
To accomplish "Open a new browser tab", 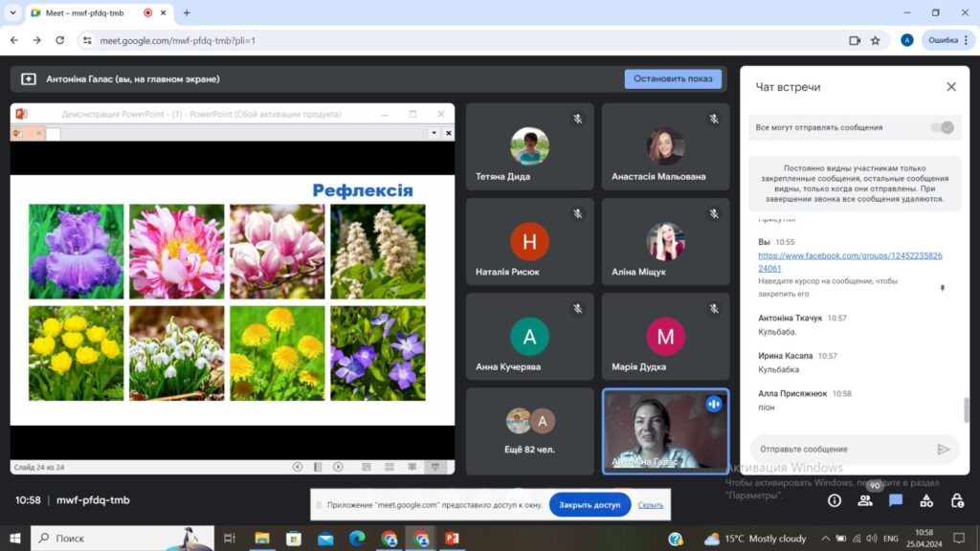I will 187,12.
